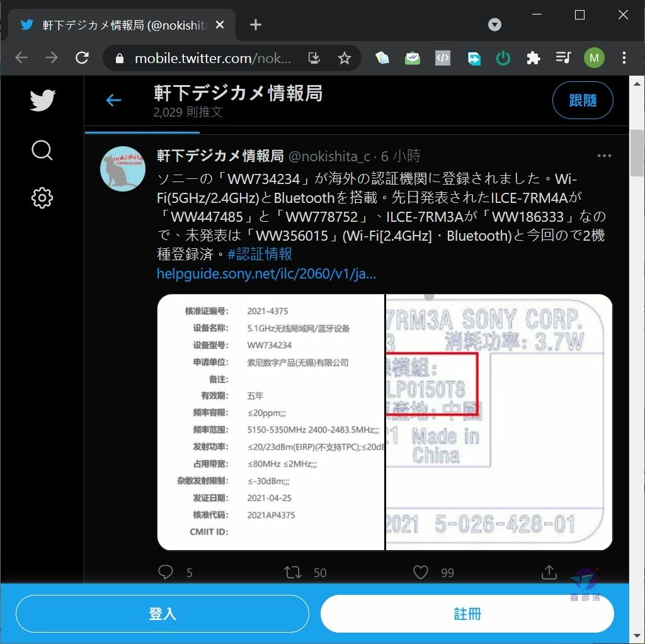The image size is (645, 644).
Task: Open the tweet's three-dot more menu
Action: coord(604,156)
